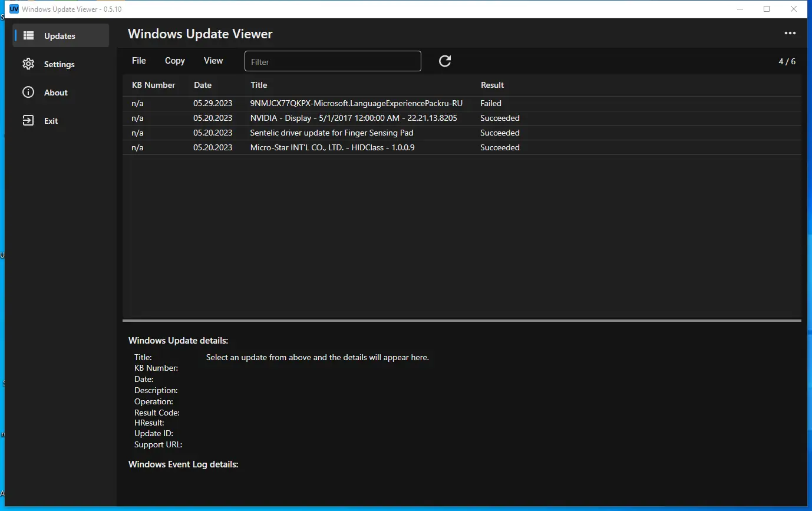The height and width of the screenshot is (511, 812).
Task: Click the UV app icon in title bar
Action: (14, 9)
